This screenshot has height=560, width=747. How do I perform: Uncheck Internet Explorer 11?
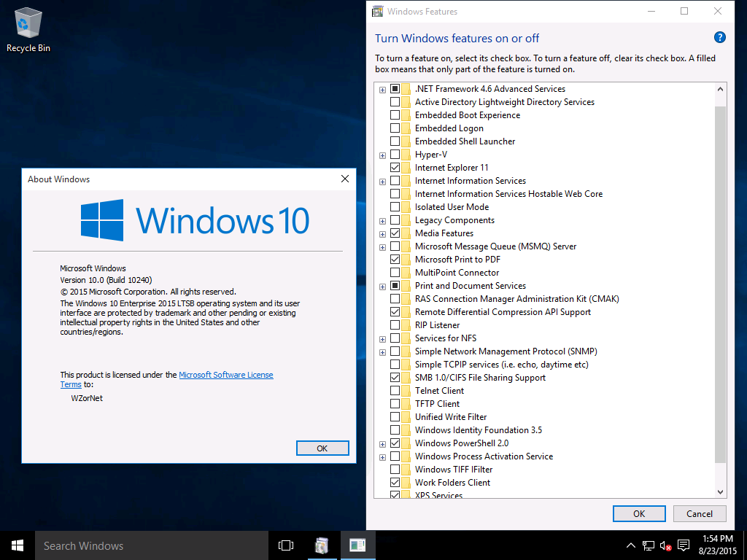pyautogui.click(x=395, y=168)
